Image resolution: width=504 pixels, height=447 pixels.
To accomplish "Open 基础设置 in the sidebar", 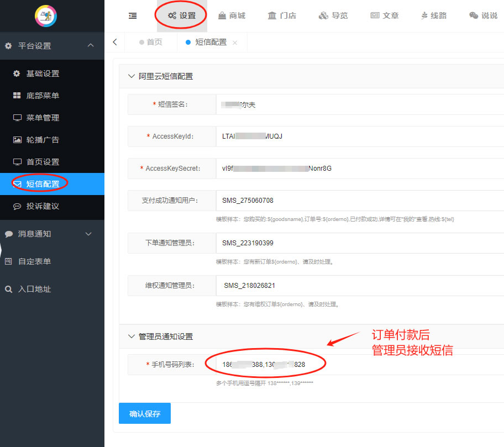I will coord(43,73).
